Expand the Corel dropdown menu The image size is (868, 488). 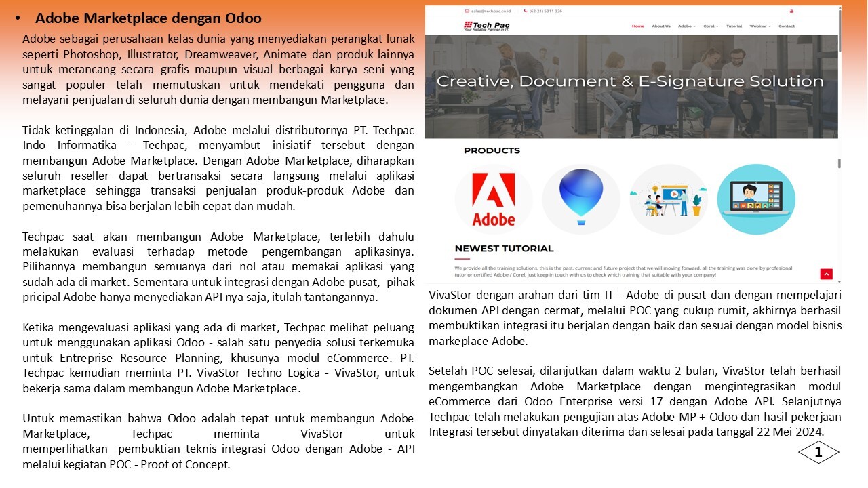point(710,26)
